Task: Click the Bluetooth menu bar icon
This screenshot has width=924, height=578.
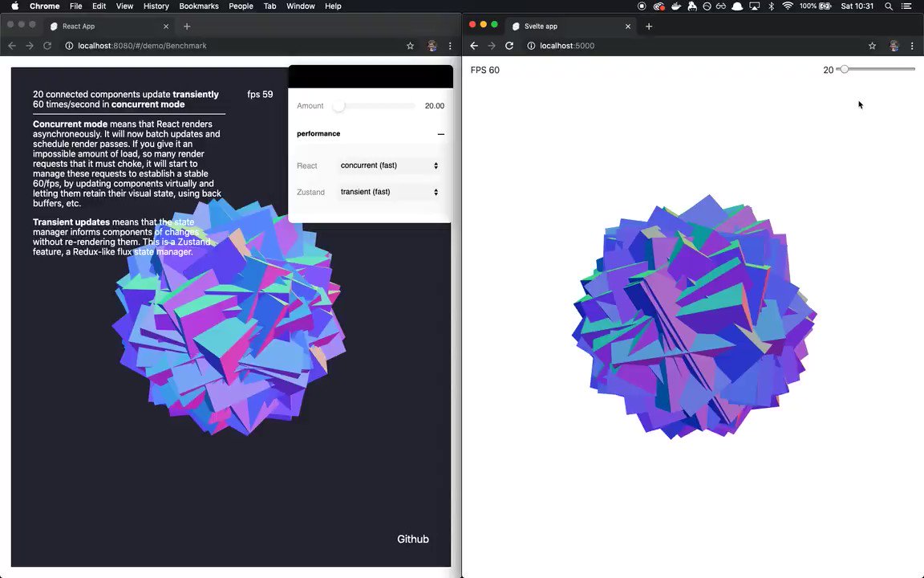Action: tap(771, 6)
